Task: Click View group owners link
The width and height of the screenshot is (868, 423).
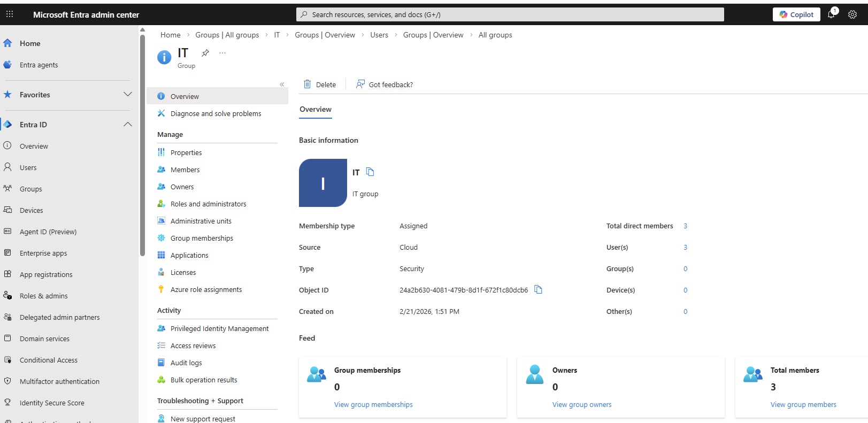Action: pos(581,404)
